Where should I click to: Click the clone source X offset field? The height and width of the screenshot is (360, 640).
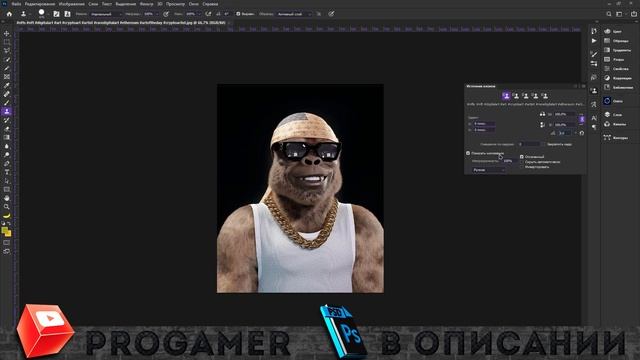pos(484,123)
